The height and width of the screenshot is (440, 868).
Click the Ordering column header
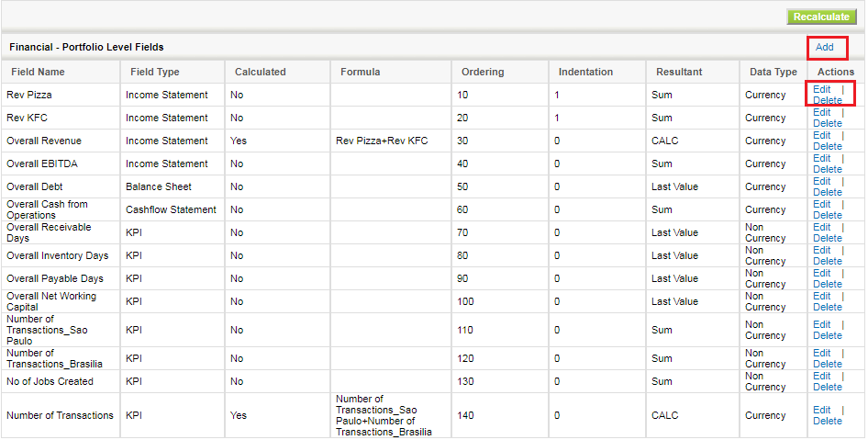coord(483,72)
